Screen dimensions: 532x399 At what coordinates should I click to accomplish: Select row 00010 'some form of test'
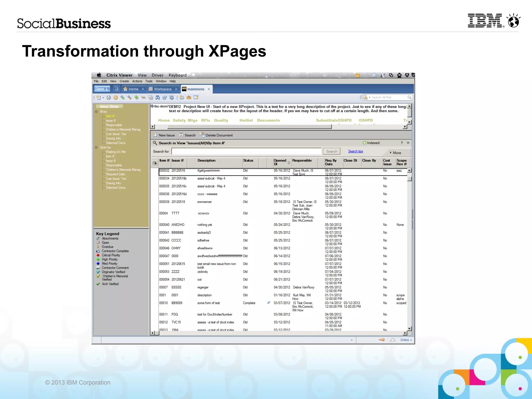click(x=283, y=307)
